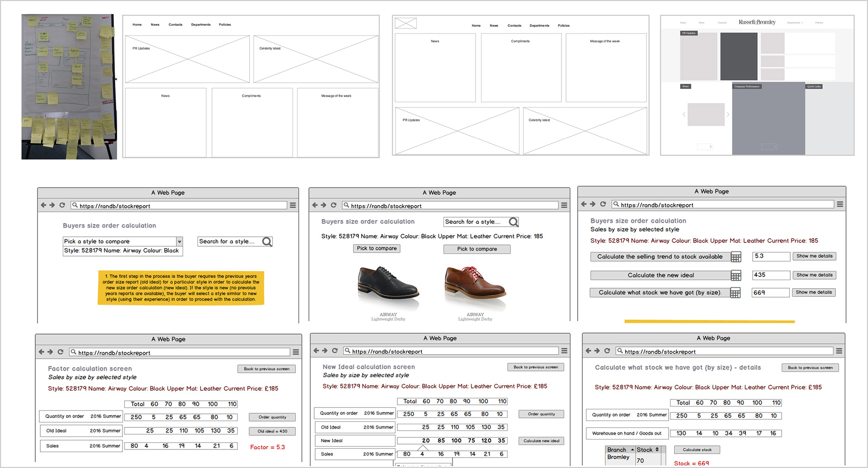The image size is (868, 468).
Task: Click the PR Updates placeholder in the Home, News, Contacts wireframe
Action: click(x=187, y=59)
